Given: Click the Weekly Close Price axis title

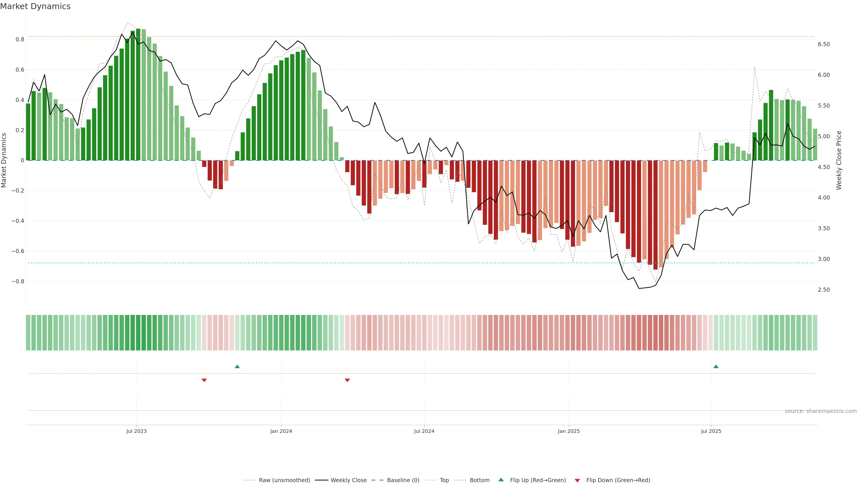Looking at the screenshot, I should coord(839,160).
